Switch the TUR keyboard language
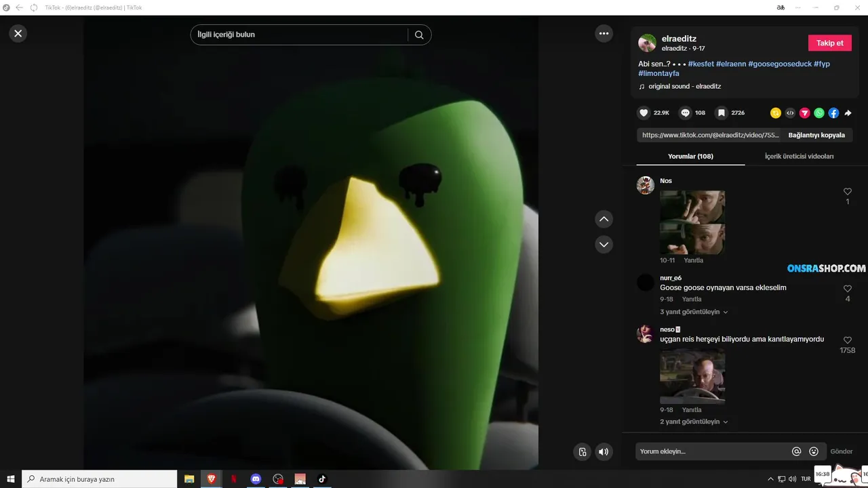 [x=806, y=479]
